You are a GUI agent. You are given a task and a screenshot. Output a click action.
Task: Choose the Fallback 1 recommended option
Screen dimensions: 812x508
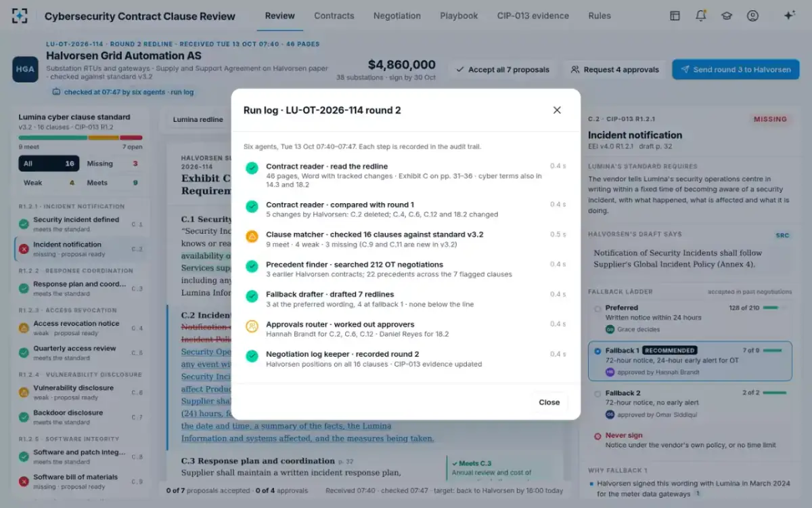(x=690, y=360)
